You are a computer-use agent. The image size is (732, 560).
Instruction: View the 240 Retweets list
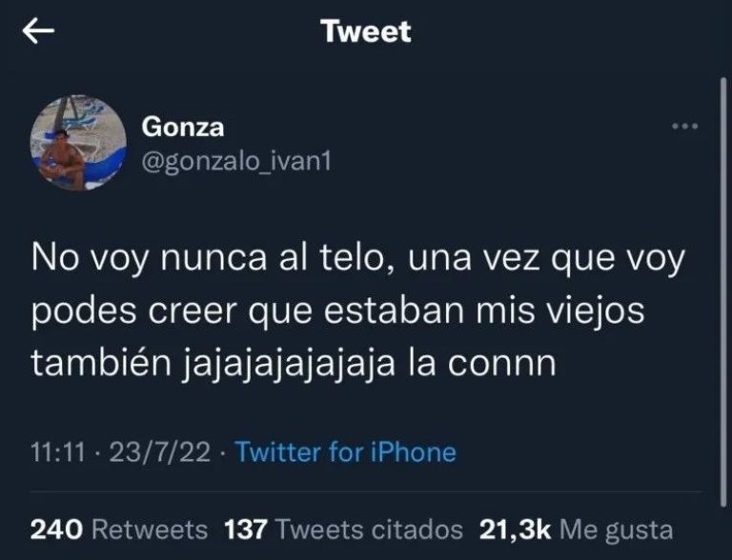[119, 530]
